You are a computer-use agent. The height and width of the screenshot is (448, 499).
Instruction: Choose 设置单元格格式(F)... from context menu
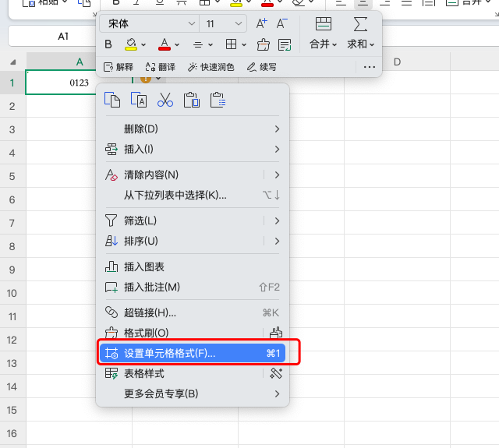[x=192, y=354]
